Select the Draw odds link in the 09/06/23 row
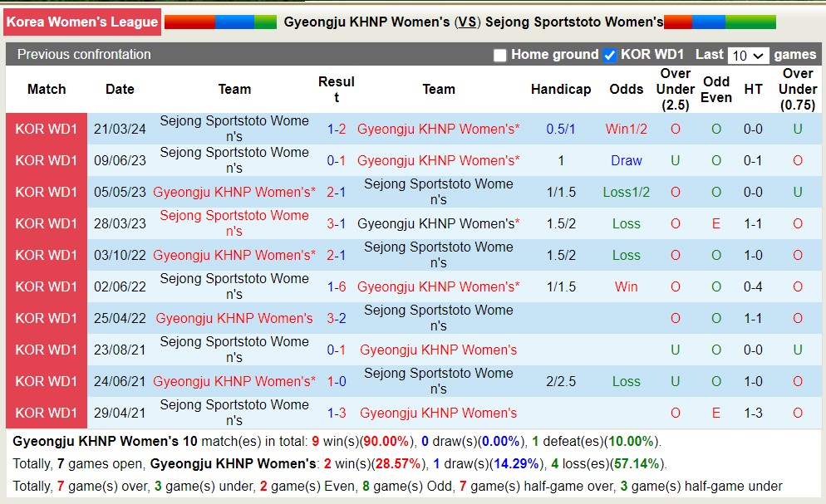The width and height of the screenshot is (826, 504). [626, 161]
